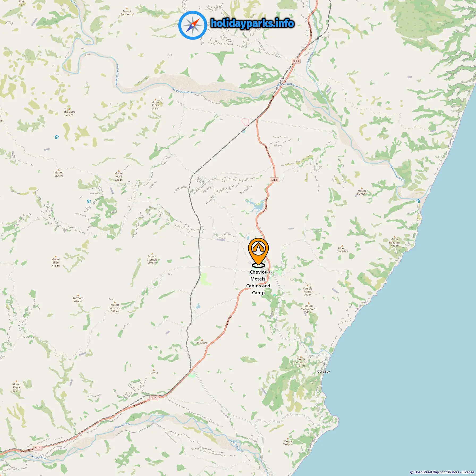Click the blue shelter icon near Mount Ellen
This screenshot has width=476, height=476.
[89, 201]
